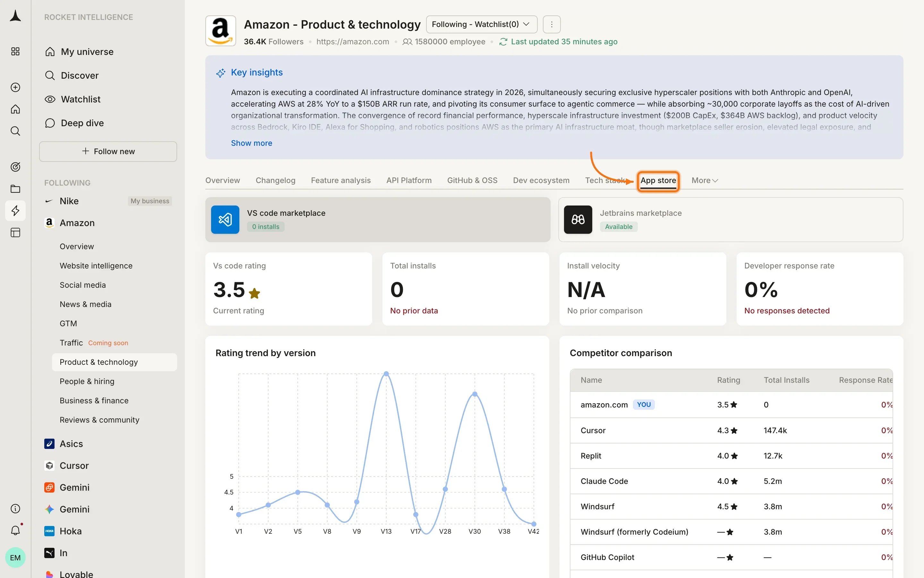This screenshot has width=924, height=578.
Task: Collapse the Amazon entry in the following list
Action: (77, 223)
